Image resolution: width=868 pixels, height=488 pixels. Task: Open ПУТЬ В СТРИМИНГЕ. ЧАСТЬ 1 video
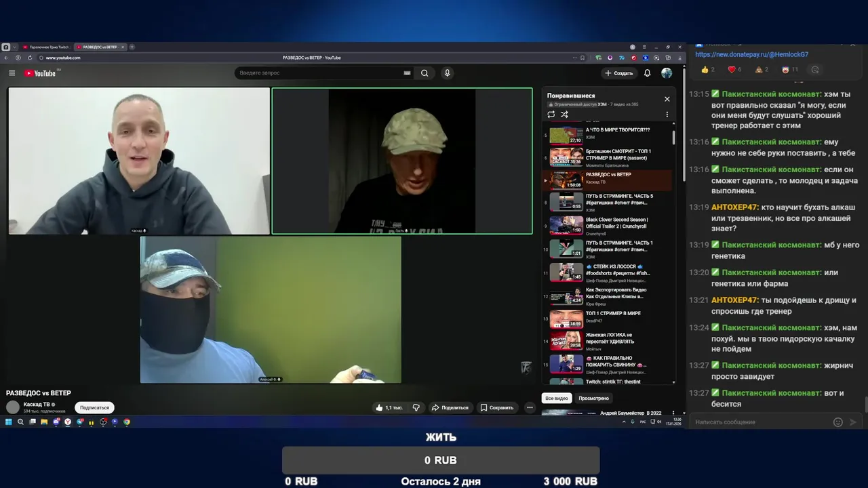pyautogui.click(x=608, y=249)
